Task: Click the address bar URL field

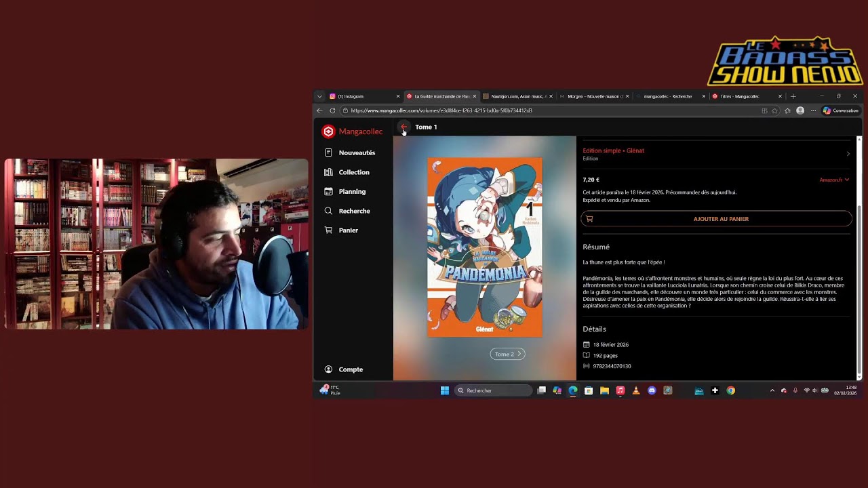Action: point(549,110)
